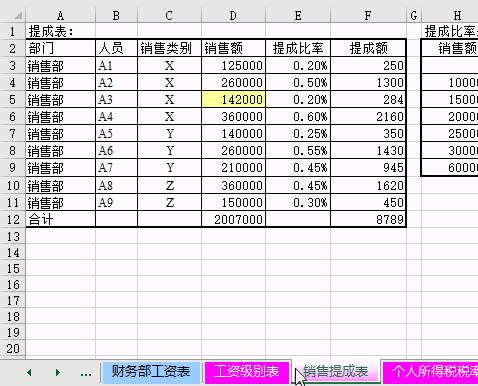Select the rate cell 0.60%
478x386 pixels.
[x=298, y=116]
